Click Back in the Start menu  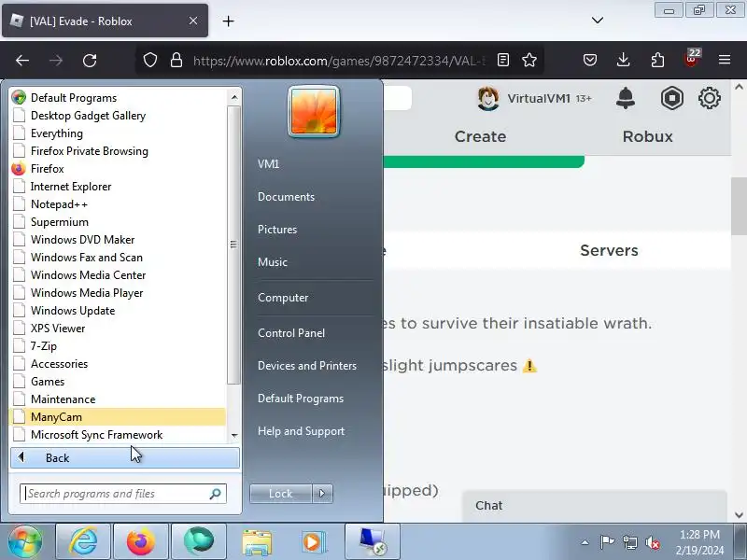coord(125,457)
